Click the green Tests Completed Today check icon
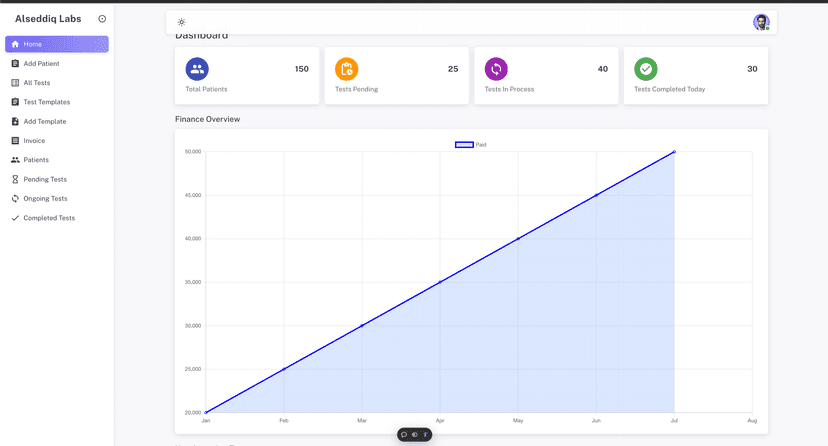Screen dimensions: 828x446 tap(646, 69)
